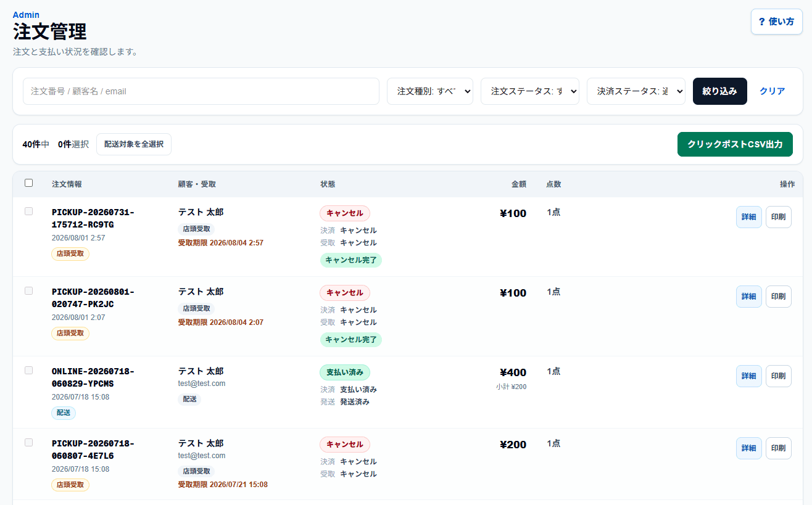This screenshot has height=505, width=812.
Task: Click 印刷 for order ONLINE-20260718-060829-YPCMS
Action: tap(779, 376)
